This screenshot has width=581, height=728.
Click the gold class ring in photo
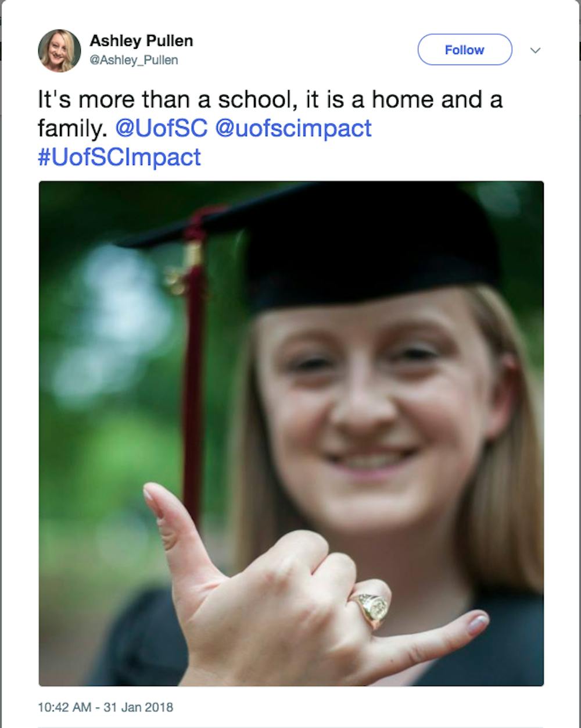[372, 608]
